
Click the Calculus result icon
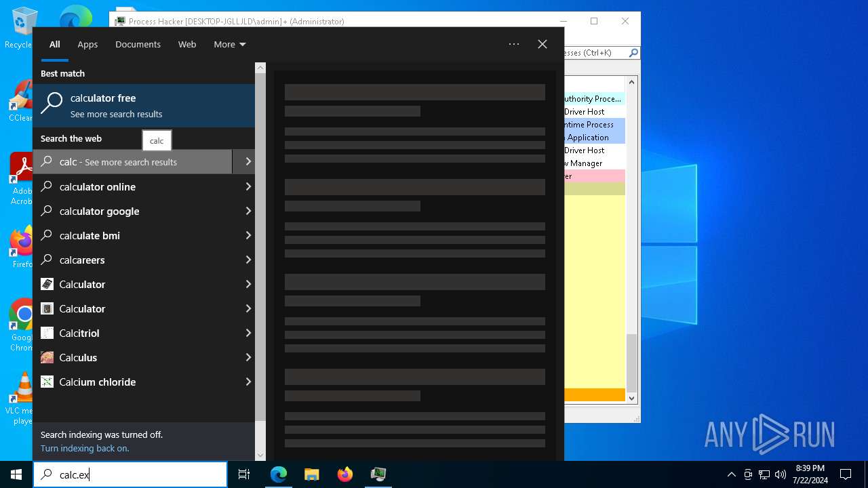point(47,357)
